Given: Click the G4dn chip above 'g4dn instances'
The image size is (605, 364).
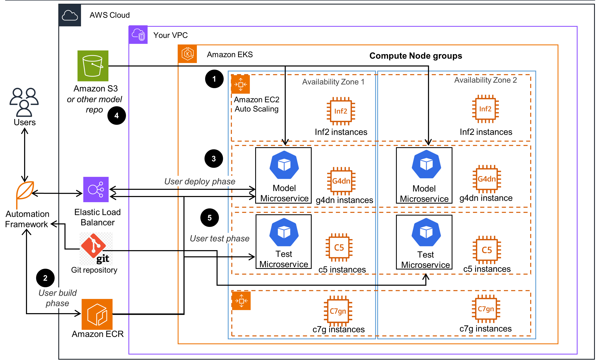Looking at the screenshot, I should (x=342, y=181).
